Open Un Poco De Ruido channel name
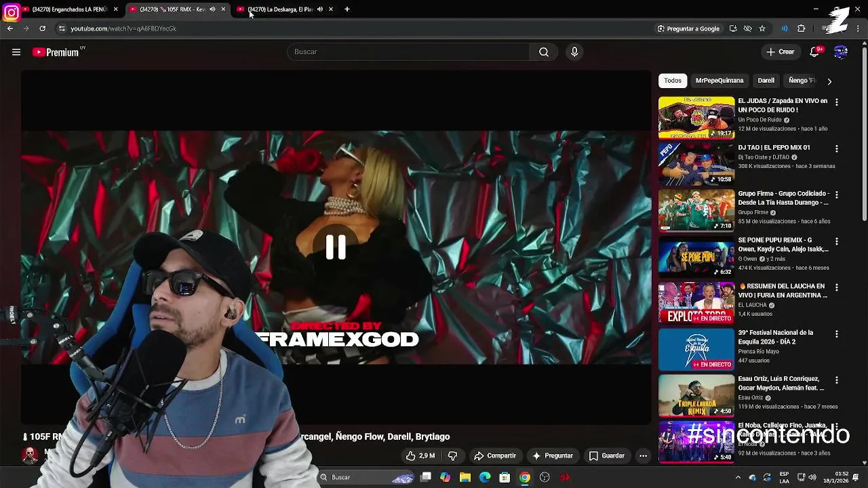The image size is (868, 488). pos(759,120)
